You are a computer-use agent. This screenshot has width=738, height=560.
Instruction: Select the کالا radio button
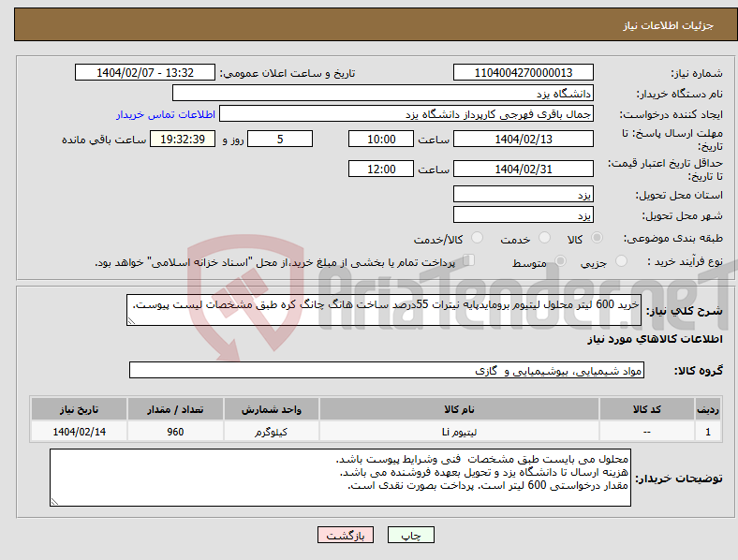597,238
